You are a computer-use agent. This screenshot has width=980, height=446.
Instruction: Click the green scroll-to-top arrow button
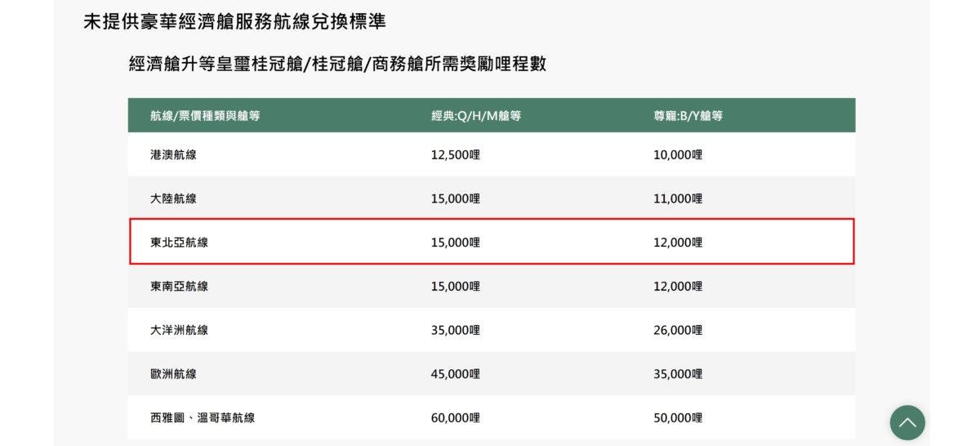(907, 423)
